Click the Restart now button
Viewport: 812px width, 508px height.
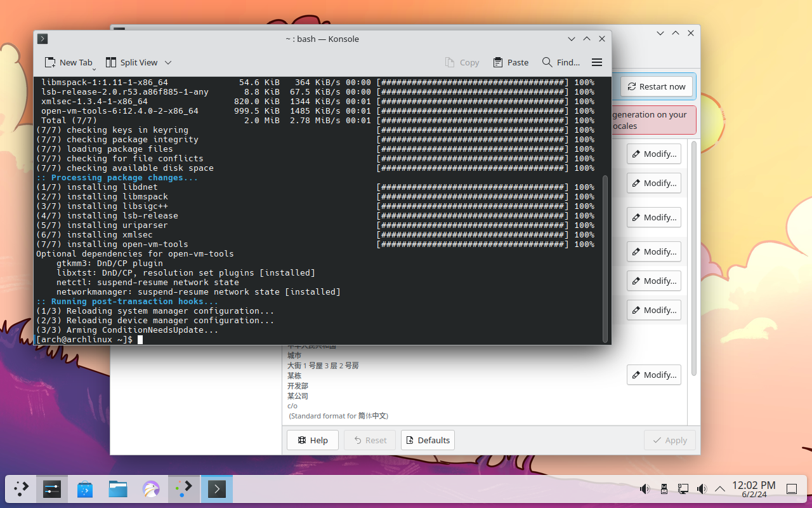657,87
